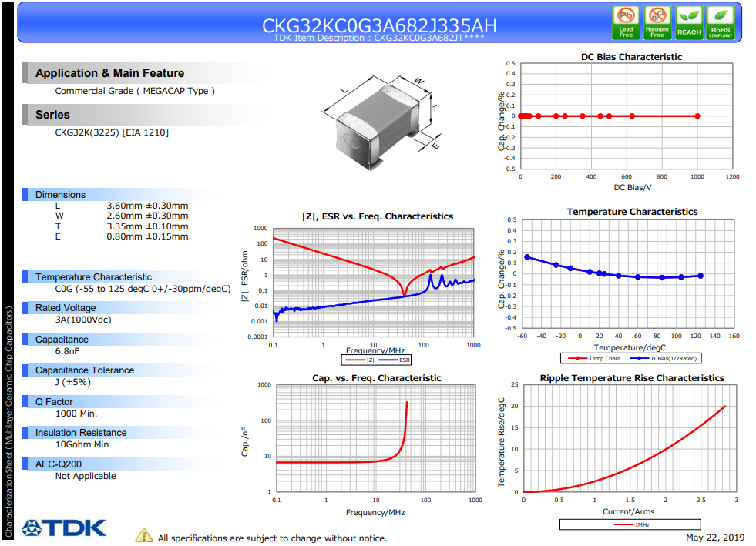The height and width of the screenshot is (546, 756).
Task: Click the DC Bias/V axis label
Action: (x=633, y=187)
